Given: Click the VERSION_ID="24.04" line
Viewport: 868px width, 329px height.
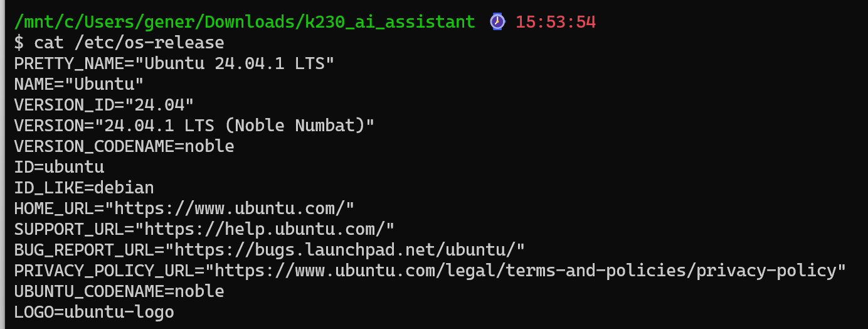Looking at the screenshot, I should pyautogui.click(x=104, y=105).
